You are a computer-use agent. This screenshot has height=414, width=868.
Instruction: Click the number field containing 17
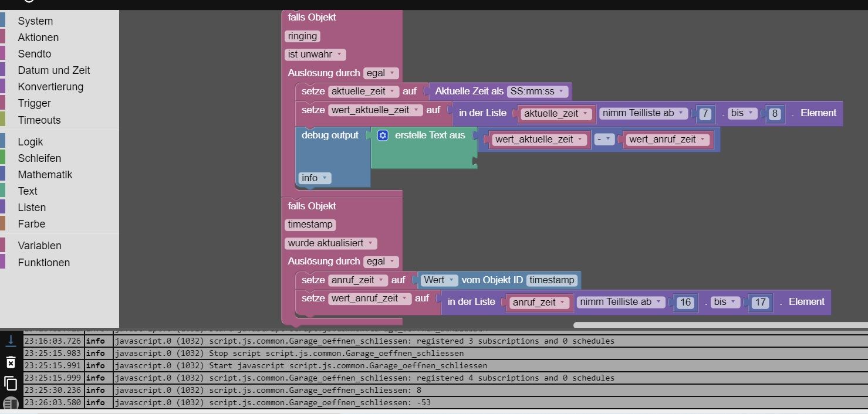click(x=761, y=303)
